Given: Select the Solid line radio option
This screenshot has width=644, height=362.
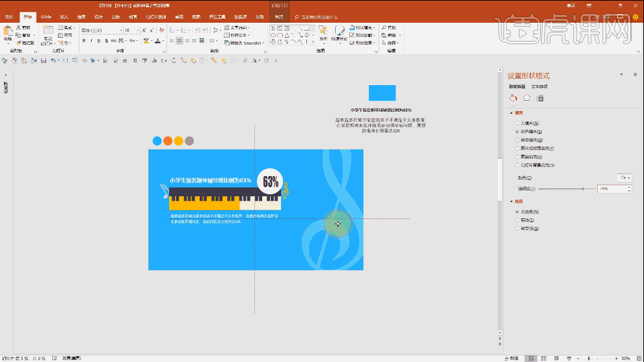Looking at the screenshot, I should click(517, 220).
